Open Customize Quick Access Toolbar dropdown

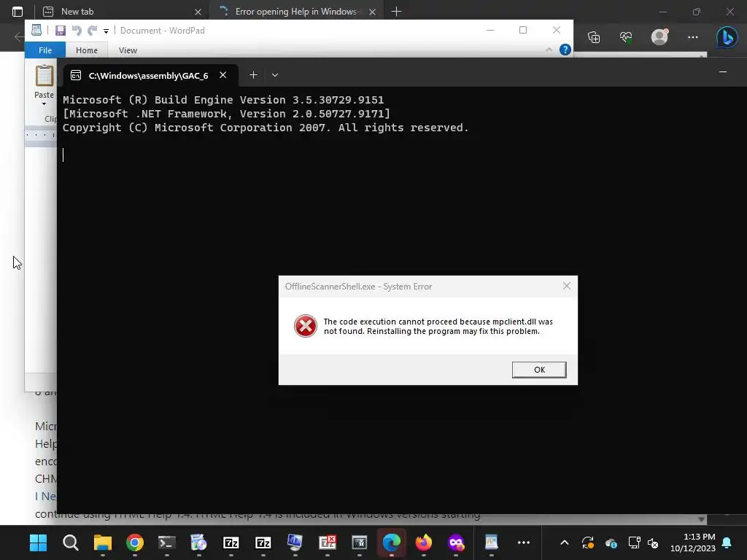(106, 31)
